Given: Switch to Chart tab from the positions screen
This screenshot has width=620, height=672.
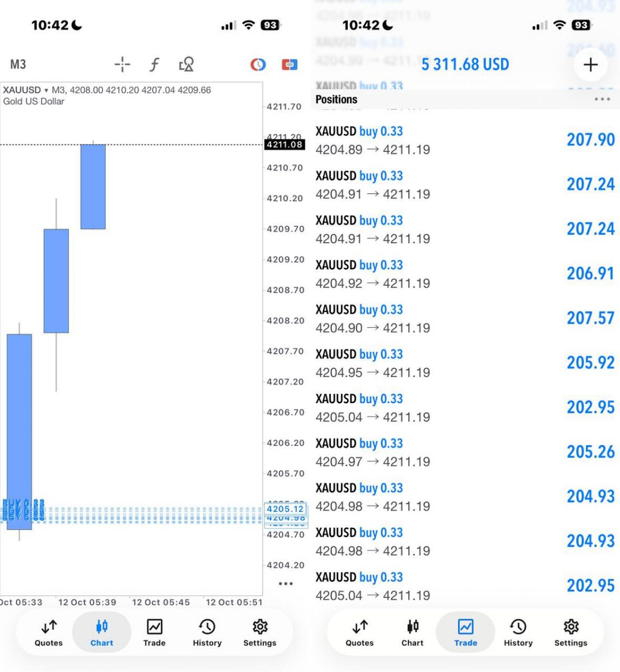Looking at the screenshot, I should click(x=412, y=633).
